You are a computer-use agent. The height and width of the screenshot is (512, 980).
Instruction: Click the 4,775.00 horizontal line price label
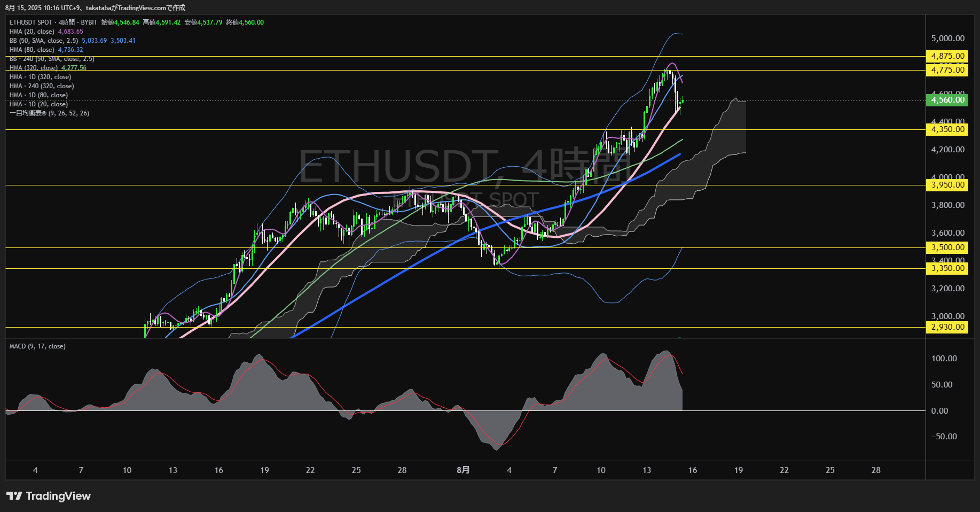(947, 70)
